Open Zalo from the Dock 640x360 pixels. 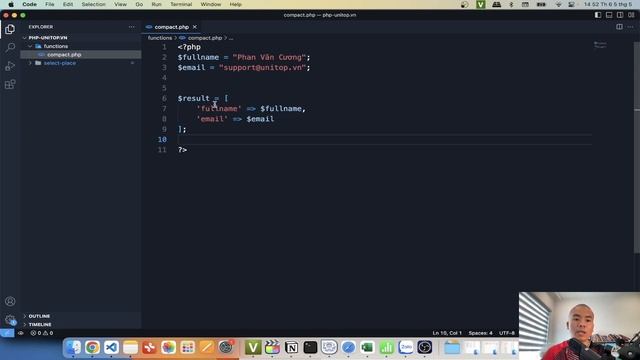pos(406,347)
